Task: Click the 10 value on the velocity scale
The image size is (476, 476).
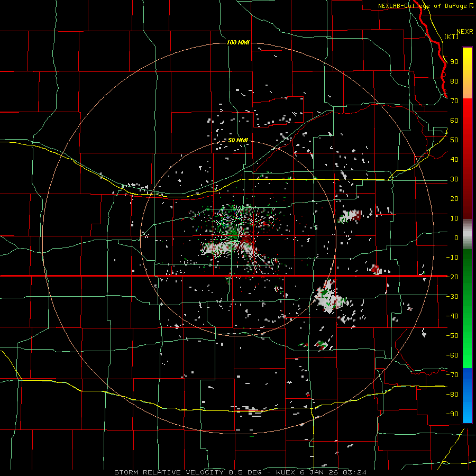Action: (x=454, y=218)
